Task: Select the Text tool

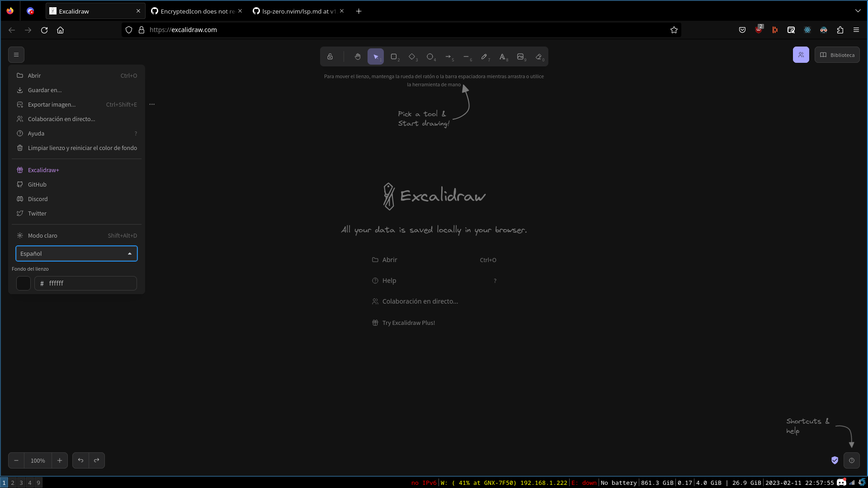Action: [503, 56]
